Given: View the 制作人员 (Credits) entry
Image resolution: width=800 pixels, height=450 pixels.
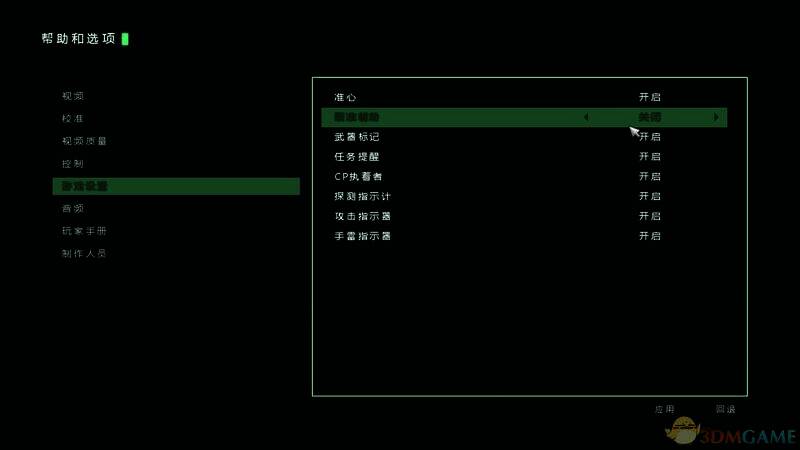Looking at the screenshot, I should (x=84, y=253).
